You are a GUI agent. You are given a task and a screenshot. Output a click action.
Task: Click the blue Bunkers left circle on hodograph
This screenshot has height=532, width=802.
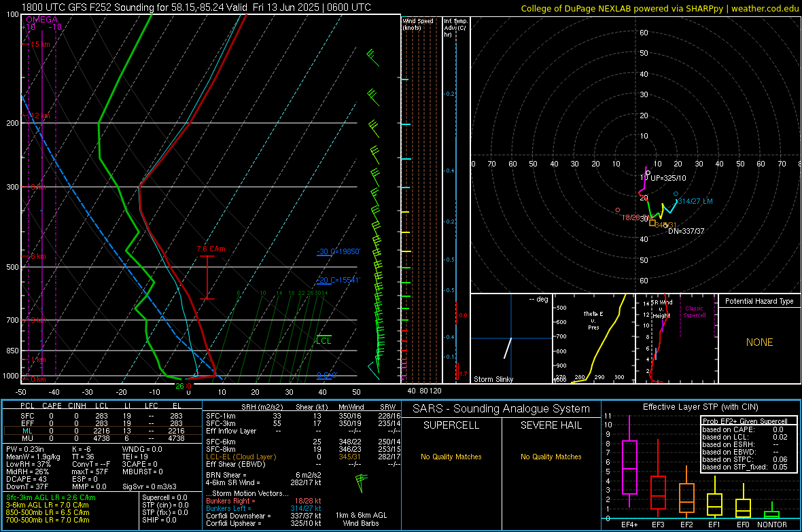[676, 194]
